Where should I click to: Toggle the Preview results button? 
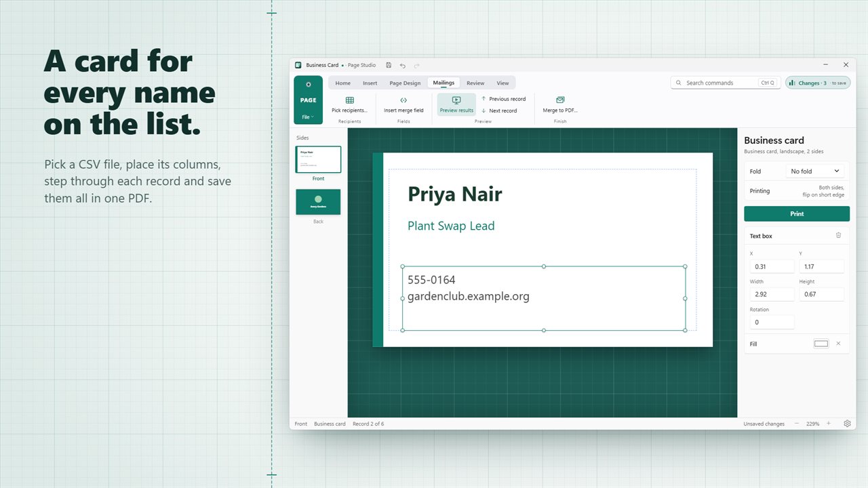(x=456, y=104)
